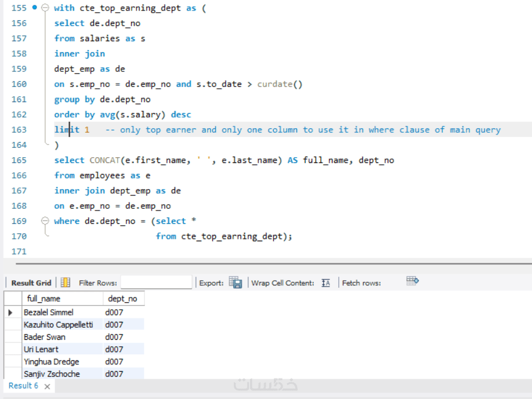Click avg(s.salary) on line 162
Image resolution: width=532 pixels, height=399 pixels.
132,115
